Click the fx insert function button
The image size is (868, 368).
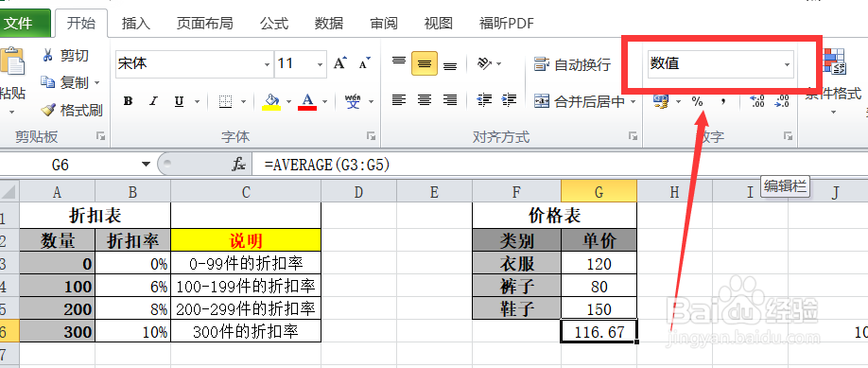(x=238, y=164)
